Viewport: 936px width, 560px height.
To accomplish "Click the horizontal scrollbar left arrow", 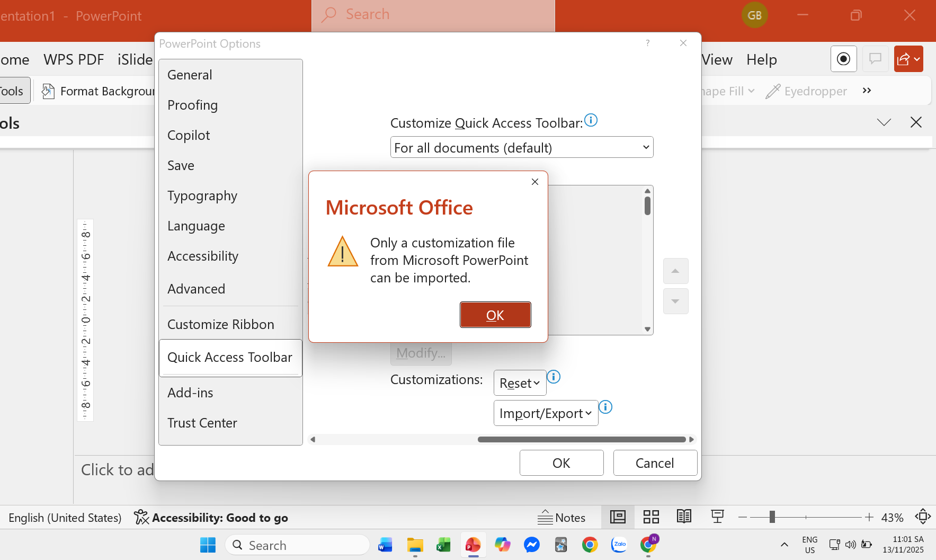I will [313, 439].
